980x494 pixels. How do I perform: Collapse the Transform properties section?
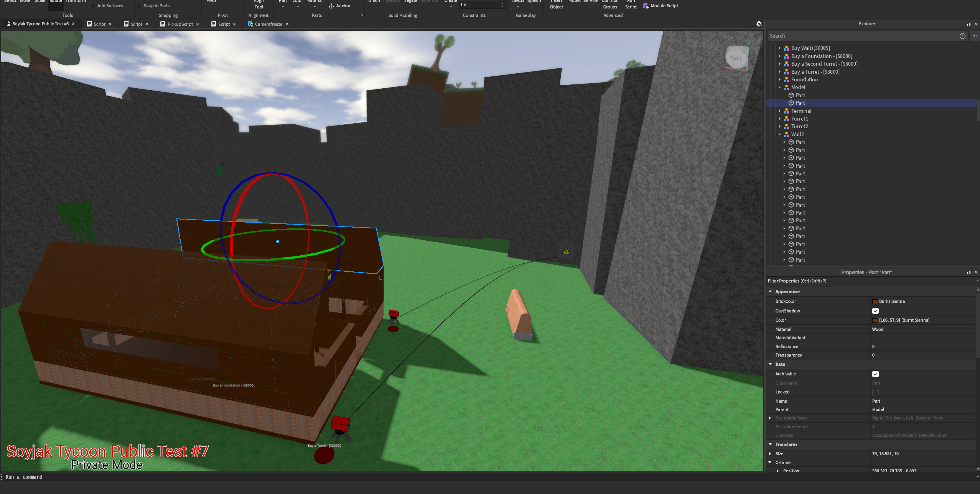(770, 444)
